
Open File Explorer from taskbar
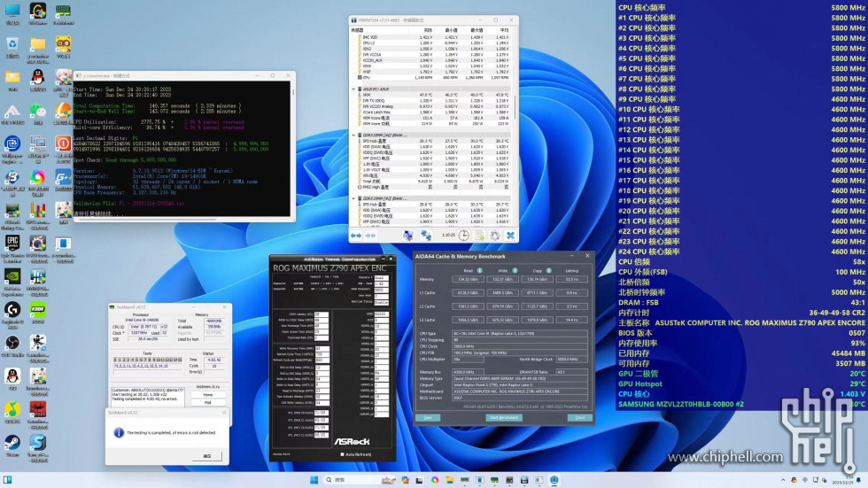pyautogui.click(x=450, y=480)
